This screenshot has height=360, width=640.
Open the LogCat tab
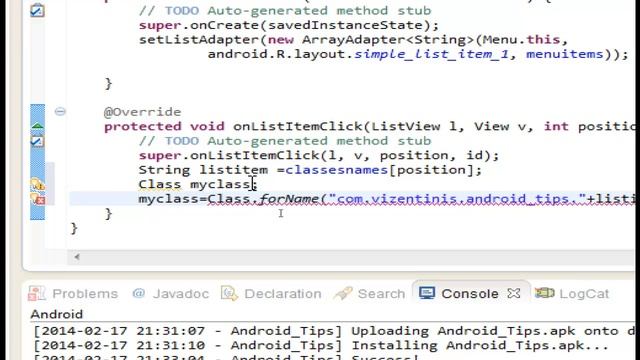572,293
